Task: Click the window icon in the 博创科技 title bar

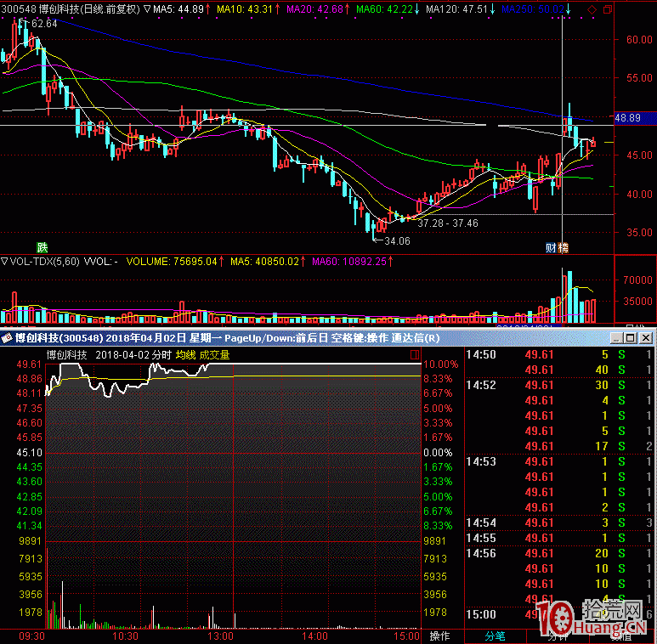Action: [x=6, y=338]
